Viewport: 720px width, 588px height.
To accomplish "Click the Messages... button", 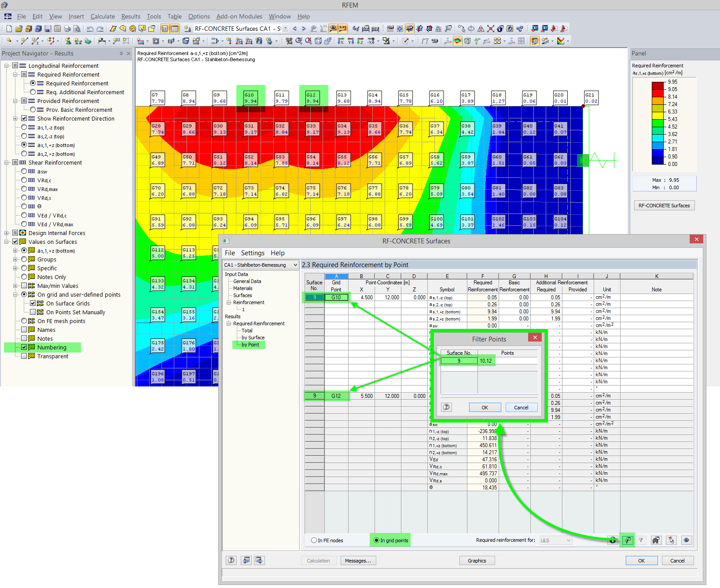I will click(x=358, y=561).
